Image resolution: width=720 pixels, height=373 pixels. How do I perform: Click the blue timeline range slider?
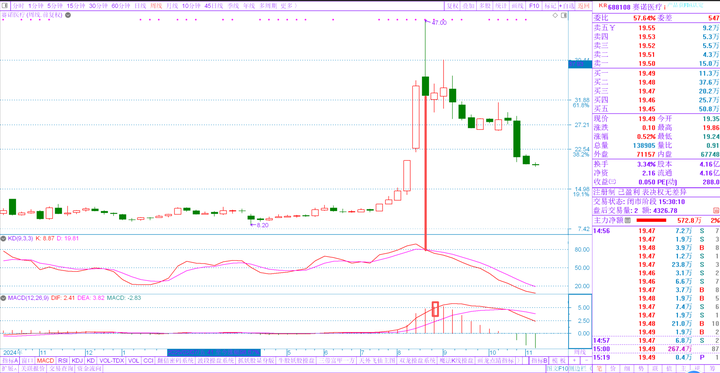coord(214,352)
